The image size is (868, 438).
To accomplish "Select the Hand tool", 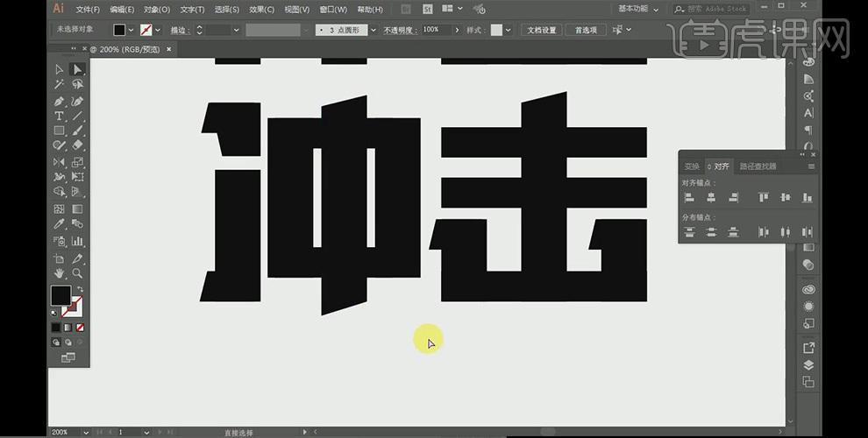I will pos(60,273).
